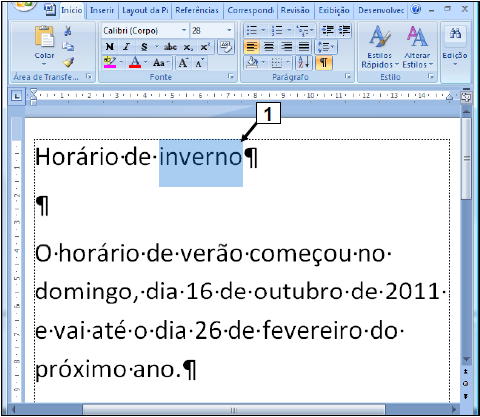Apply superscript formatting
Viewport: 480px width, 417px height.
[x=205, y=47]
